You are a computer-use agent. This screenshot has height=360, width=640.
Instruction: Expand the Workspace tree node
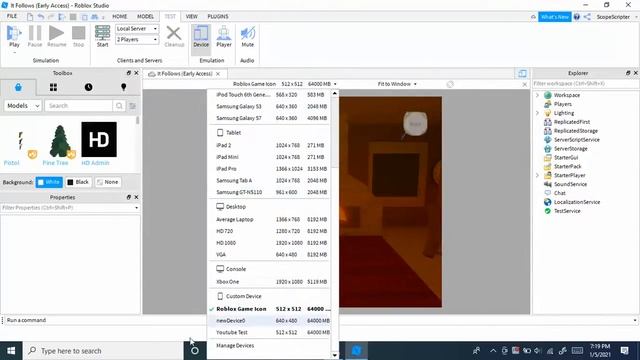538,95
